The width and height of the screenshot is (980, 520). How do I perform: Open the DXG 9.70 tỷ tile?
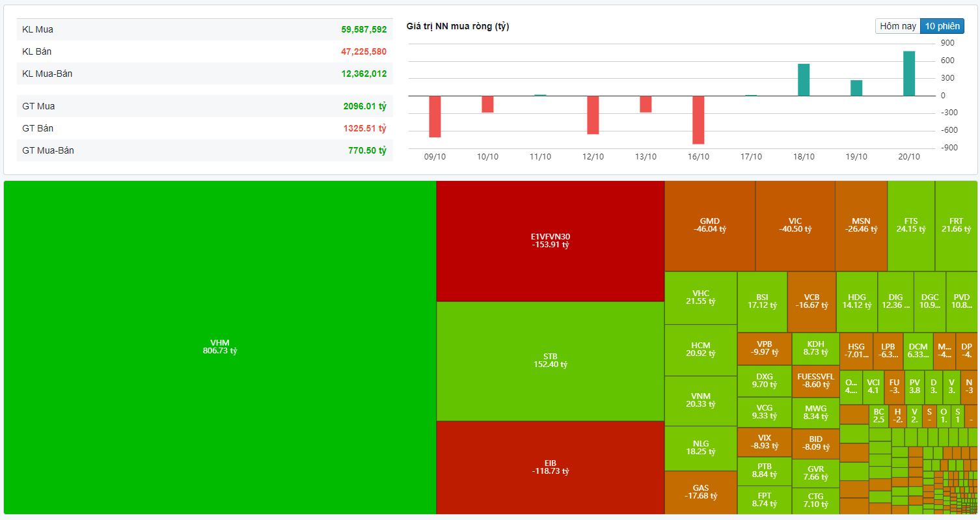(x=764, y=381)
